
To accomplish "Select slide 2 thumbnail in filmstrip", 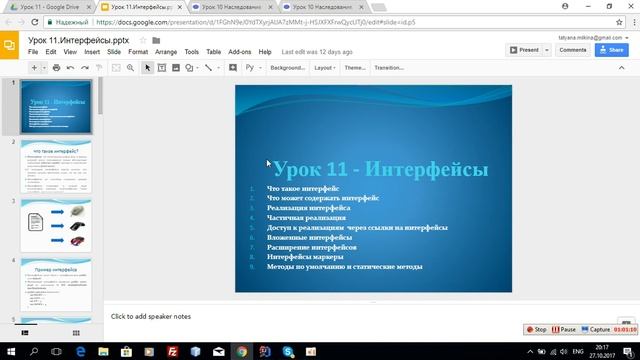I will click(x=56, y=166).
